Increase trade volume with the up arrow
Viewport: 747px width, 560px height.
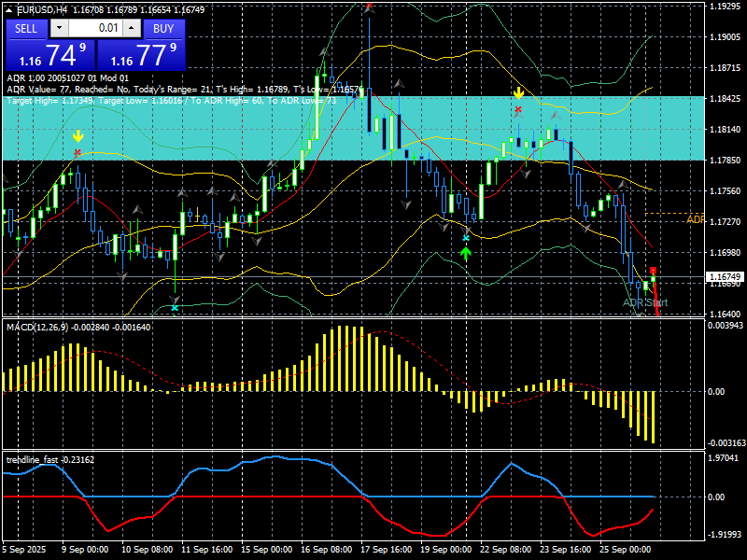coord(132,28)
